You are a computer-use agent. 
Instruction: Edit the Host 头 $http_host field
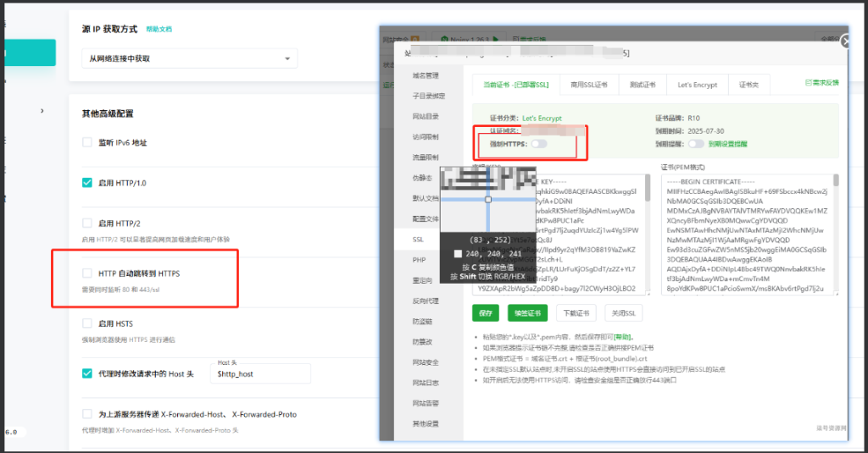pos(260,374)
